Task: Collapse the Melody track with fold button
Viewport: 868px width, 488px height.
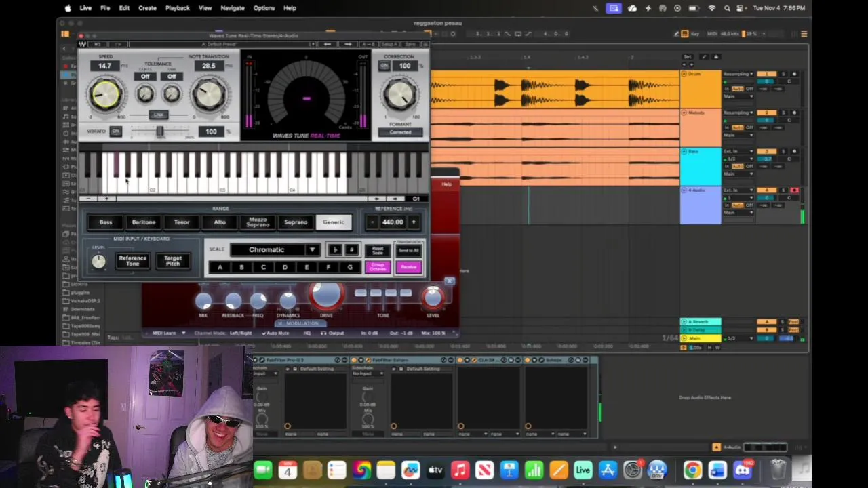Action: 684,113
